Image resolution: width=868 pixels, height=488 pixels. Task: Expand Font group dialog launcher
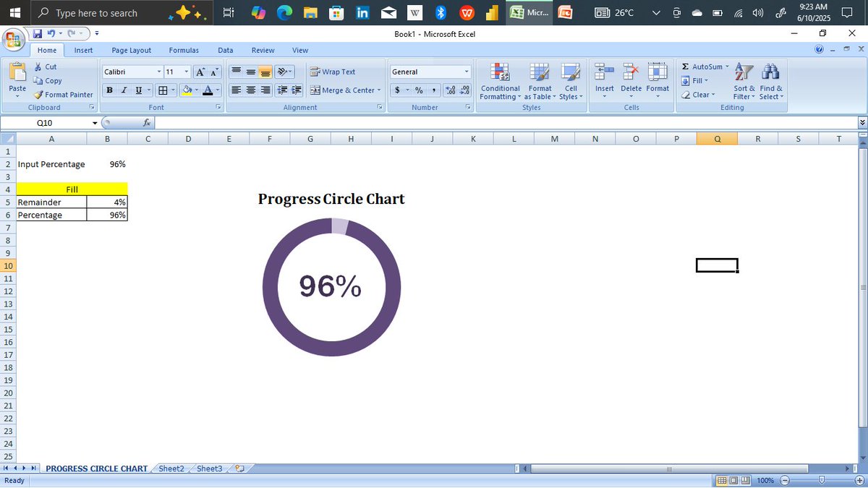(x=218, y=107)
